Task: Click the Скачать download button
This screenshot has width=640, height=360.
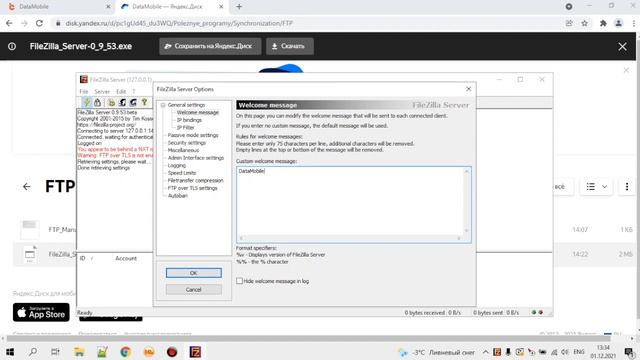Action: (x=290, y=46)
